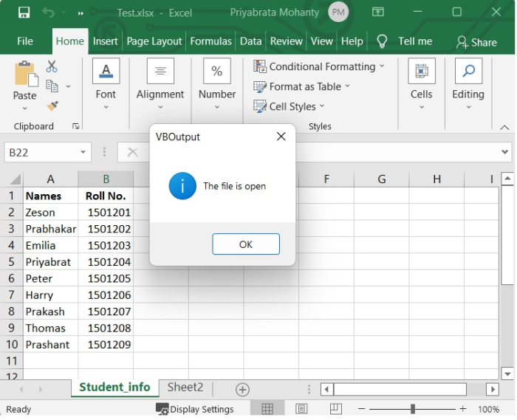The image size is (517, 420).
Task: Open the Insert ribbon tab
Action: [106, 41]
